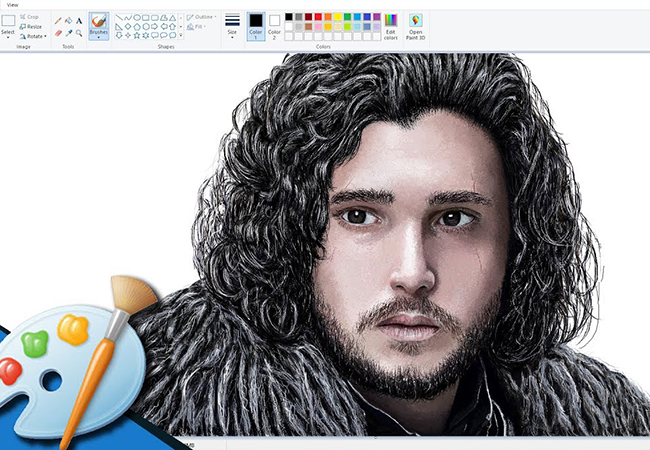Viewport: 650px width, 450px height.
Task: Open the Select dropdown arrow
Action: tap(8, 37)
